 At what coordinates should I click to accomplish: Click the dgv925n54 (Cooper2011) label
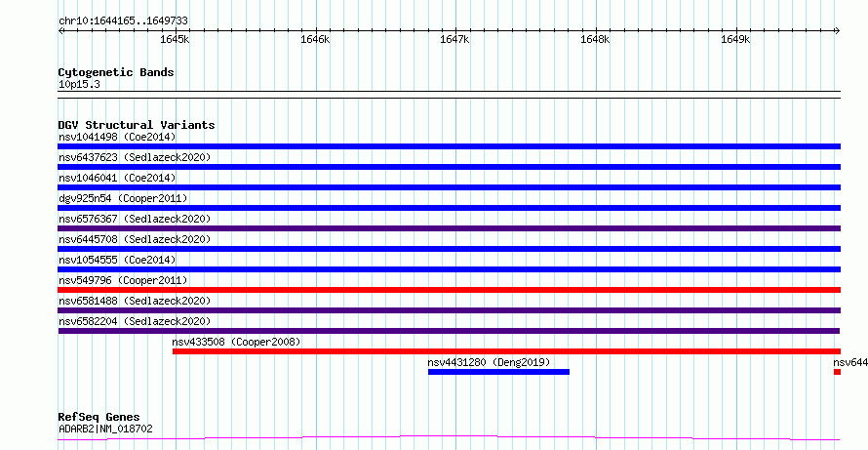pos(123,198)
